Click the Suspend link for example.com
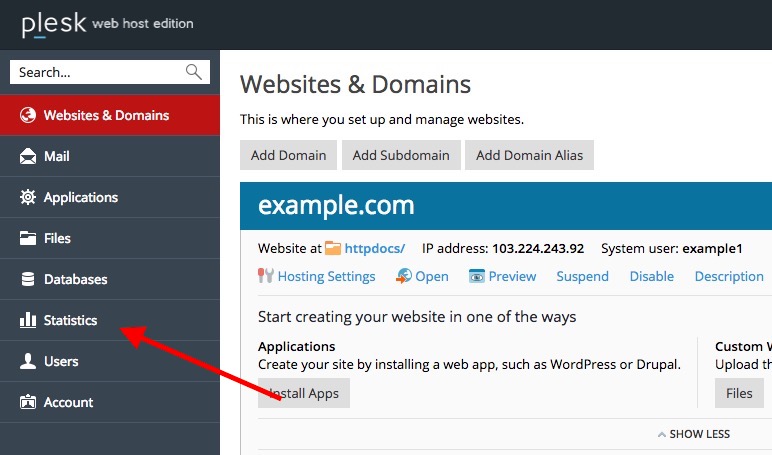772x455 pixels. 582,276
